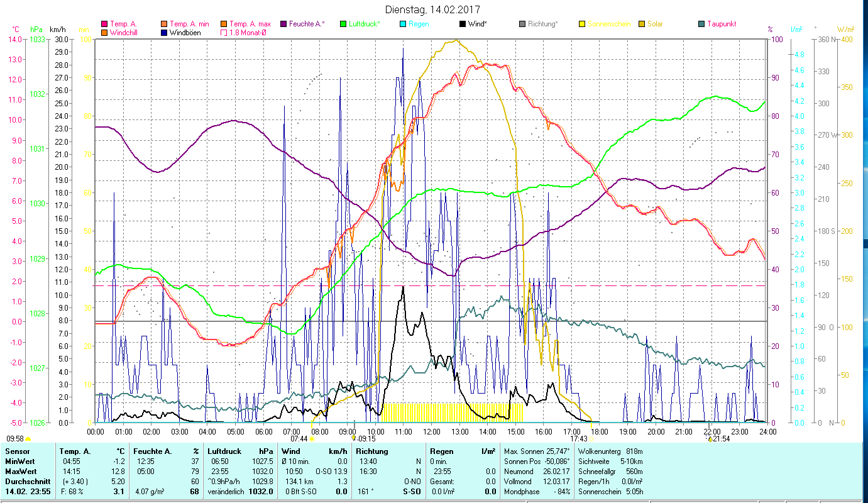Click the pink Temp. A. legend swatch

(x=104, y=24)
